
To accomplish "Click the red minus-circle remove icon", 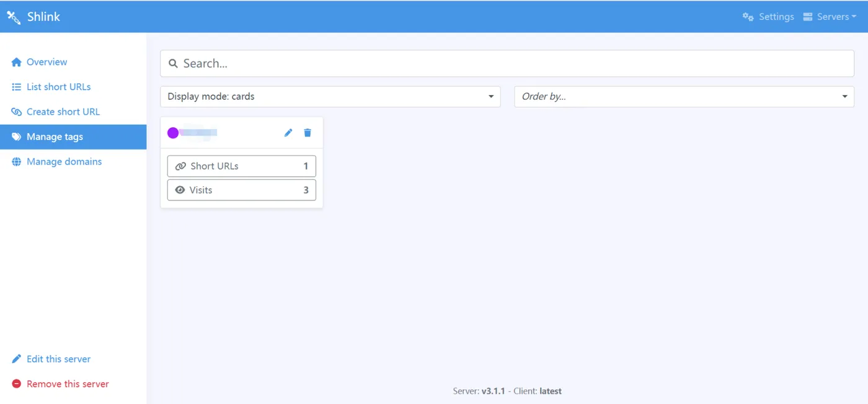I will (17, 384).
